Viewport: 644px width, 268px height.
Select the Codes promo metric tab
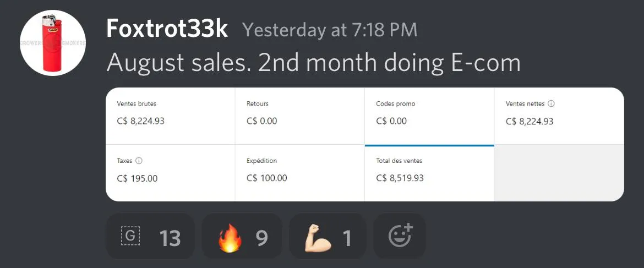click(x=429, y=116)
